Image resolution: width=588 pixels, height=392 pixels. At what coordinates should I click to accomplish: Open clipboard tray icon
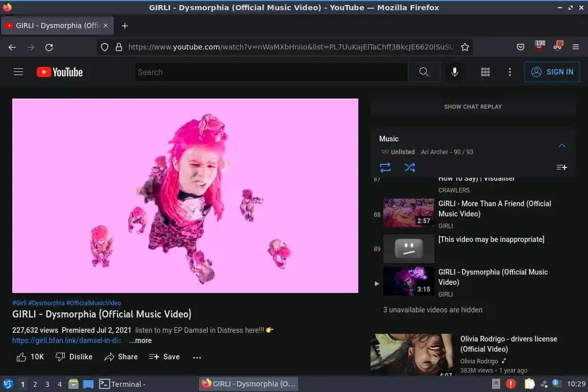pyautogui.click(x=529, y=384)
